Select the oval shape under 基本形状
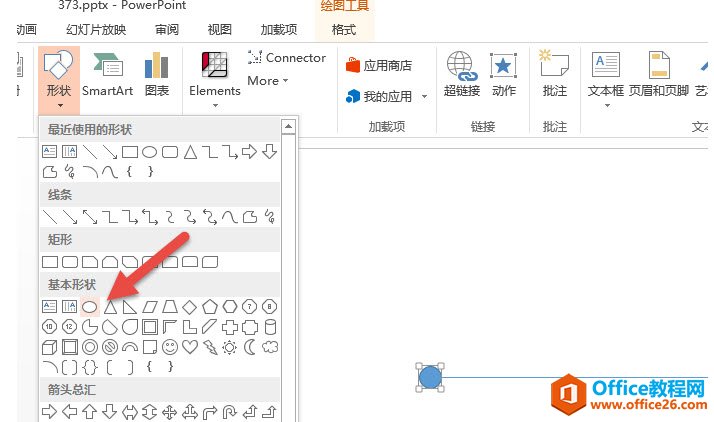 tap(90, 306)
